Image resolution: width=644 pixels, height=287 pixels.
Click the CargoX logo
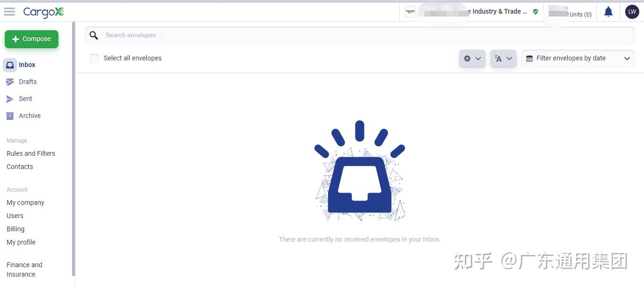point(43,13)
